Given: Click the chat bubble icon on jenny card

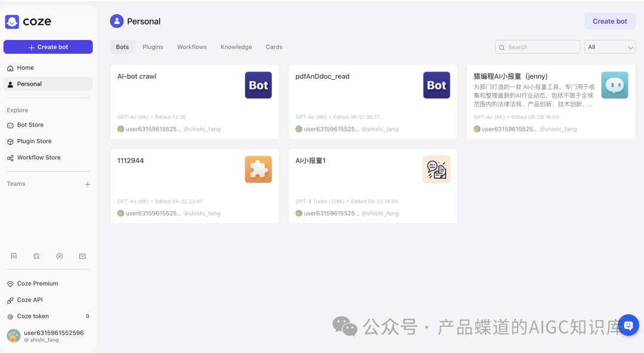Looking at the screenshot, I should point(615,85).
